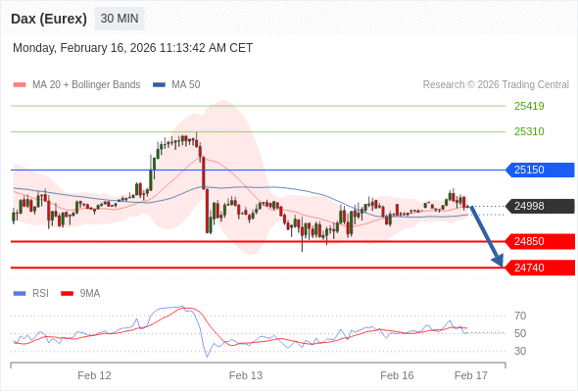Click the Feb 12 date axis label
The height and width of the screenshot is (392, 578).
[x=94, y=375]
